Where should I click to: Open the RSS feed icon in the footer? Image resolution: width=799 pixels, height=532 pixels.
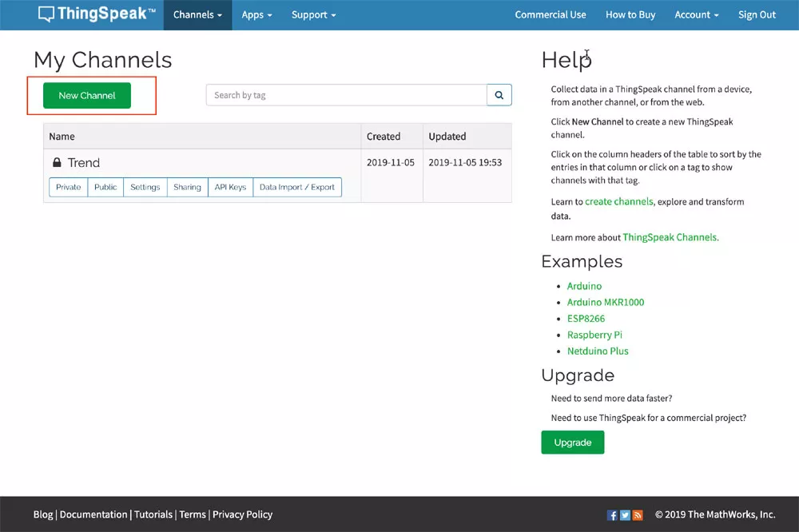638,515
